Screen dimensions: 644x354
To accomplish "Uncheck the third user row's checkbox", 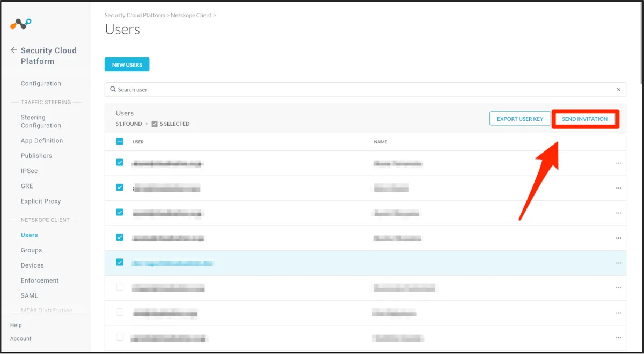I will coord(120,212).
